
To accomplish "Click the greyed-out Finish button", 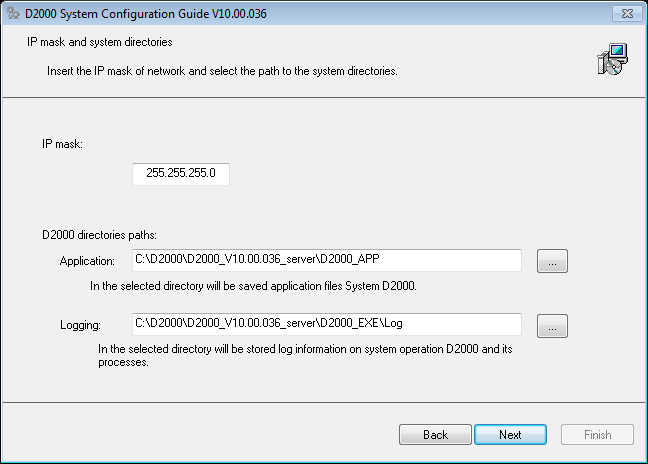I will (x=597, y=435).
